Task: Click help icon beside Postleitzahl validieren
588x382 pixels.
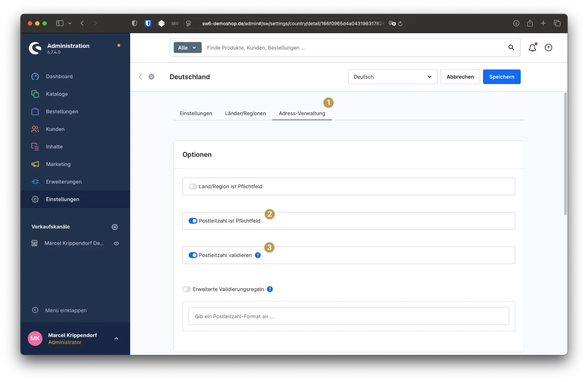Action: (258, 255)
